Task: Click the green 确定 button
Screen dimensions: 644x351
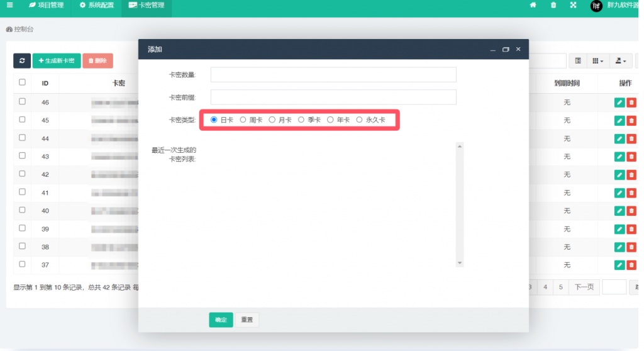Action: [x=221, y=320]
